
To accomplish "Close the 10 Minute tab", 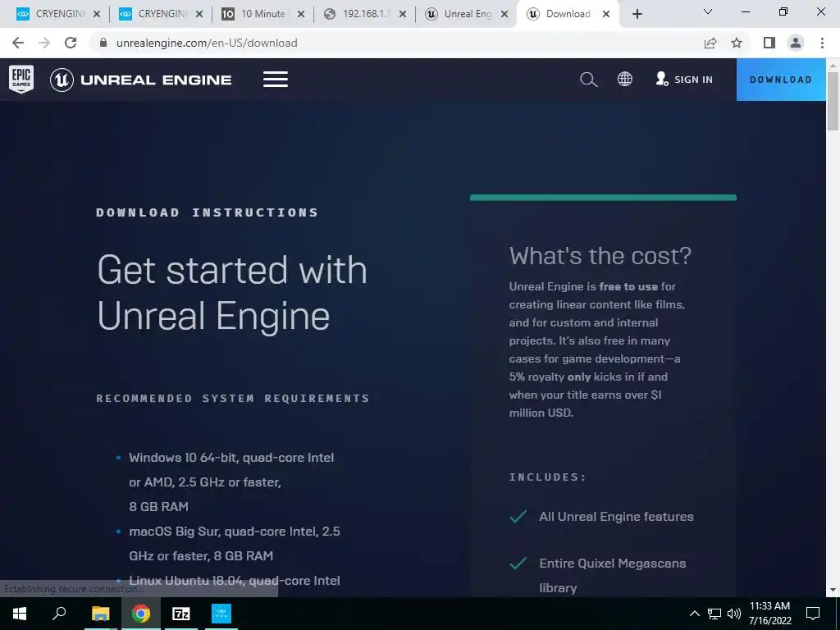I will pos(300,15).
